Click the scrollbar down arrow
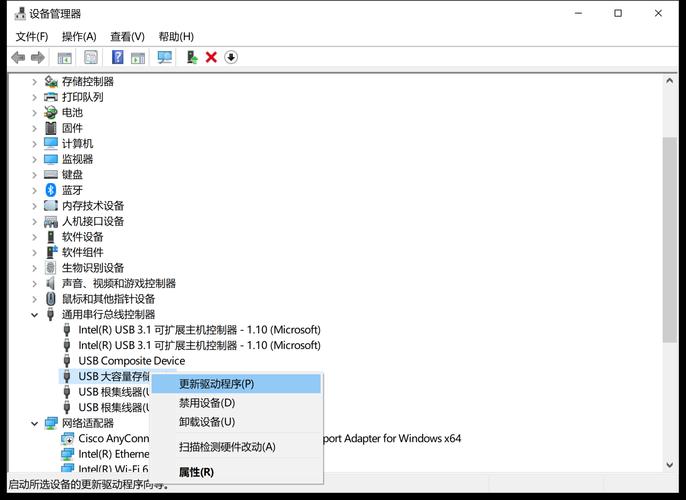 (x=669, y=465)
